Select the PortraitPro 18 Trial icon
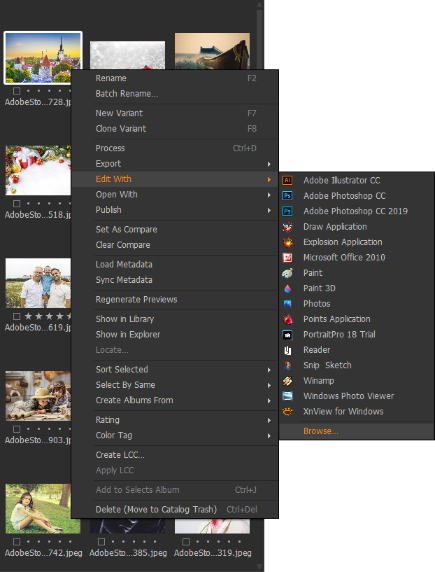This screenshot has width=435, height=572. (x=288, y=335)
